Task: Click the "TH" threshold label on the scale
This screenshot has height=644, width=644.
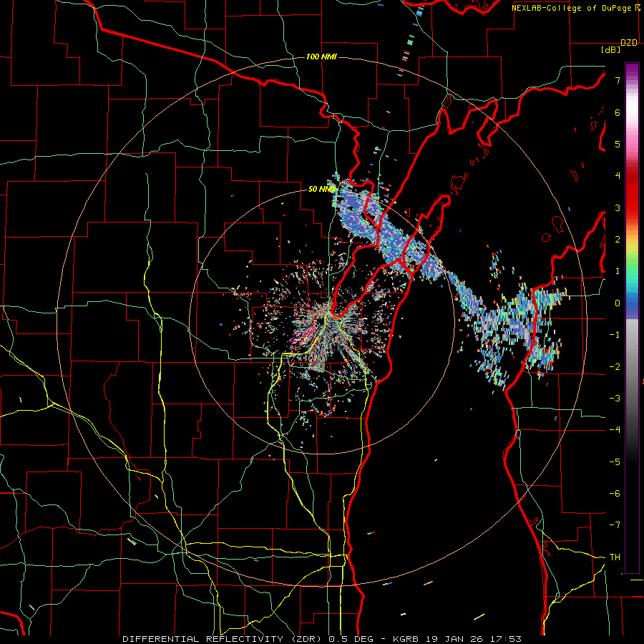Action: coord(615,557)
